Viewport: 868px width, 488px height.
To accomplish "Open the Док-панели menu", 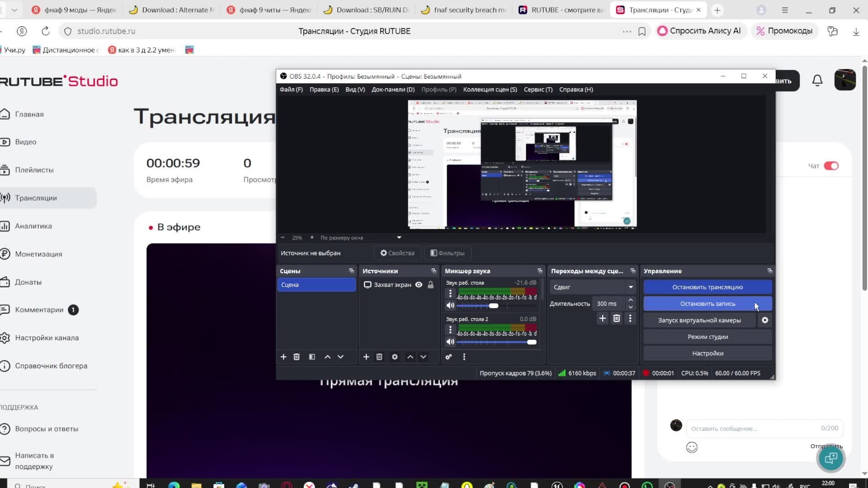I will (x=392, y=89).
